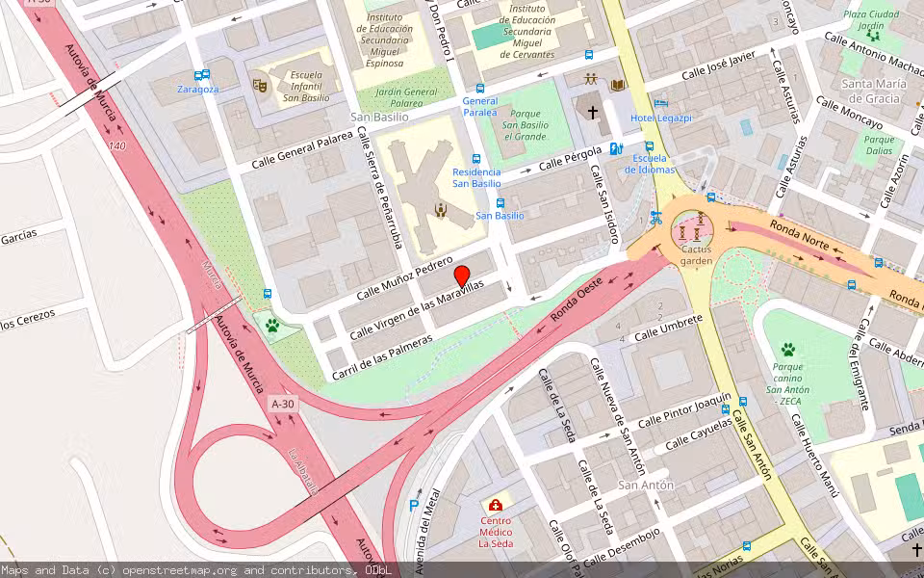The width and height of the screenshot is (924, 578).
Task: Select the Carril de las Palmeras label
Action: (x=382, y=358)
